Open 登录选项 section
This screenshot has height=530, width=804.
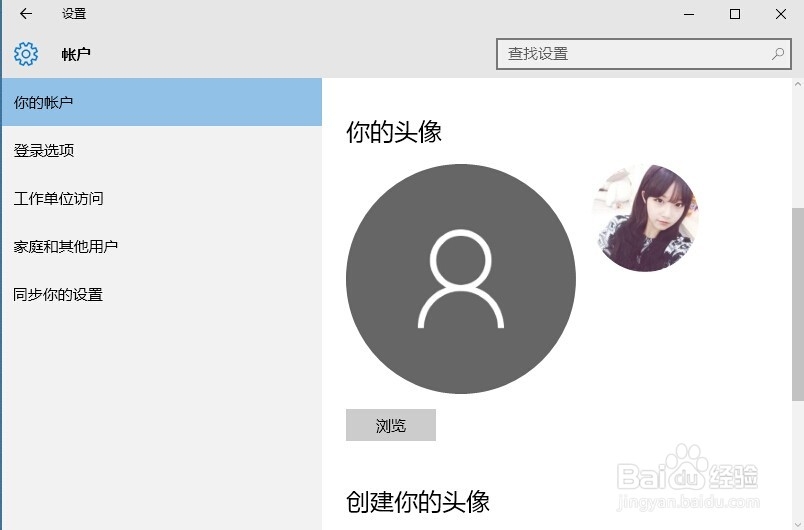click(162, 150)
